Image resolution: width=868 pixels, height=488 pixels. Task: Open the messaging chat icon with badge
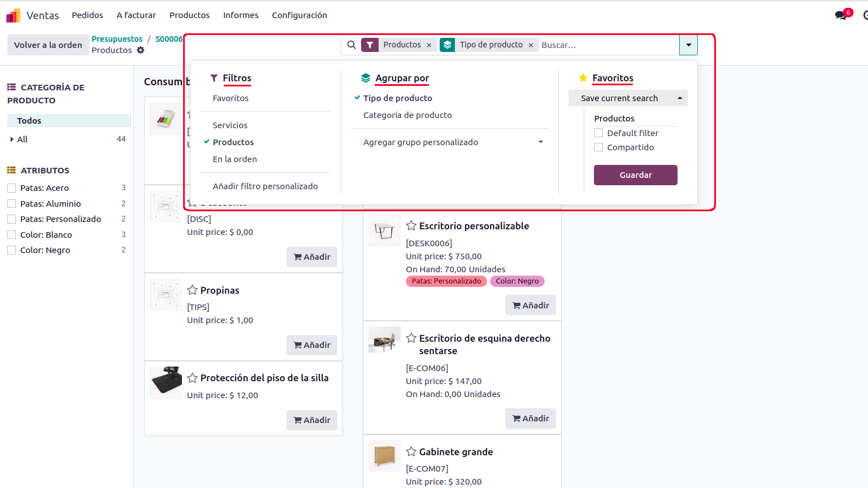[x=840, y=15]
